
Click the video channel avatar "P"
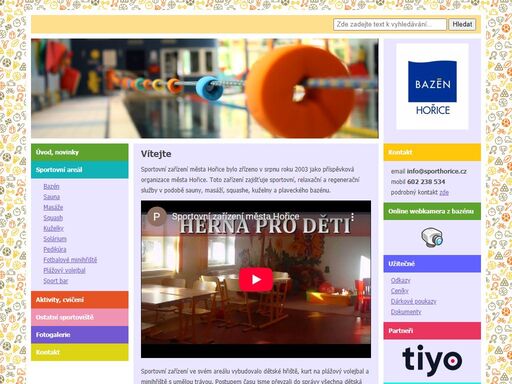click(156, 217)
